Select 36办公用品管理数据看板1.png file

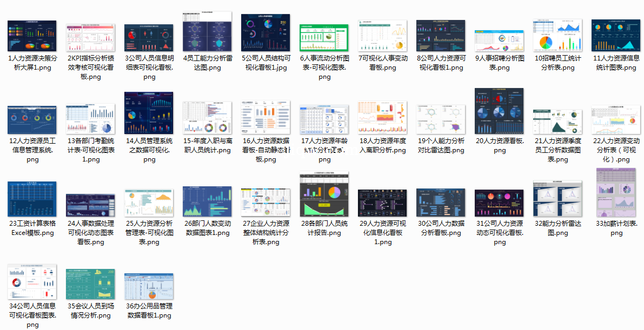(149, 286)
